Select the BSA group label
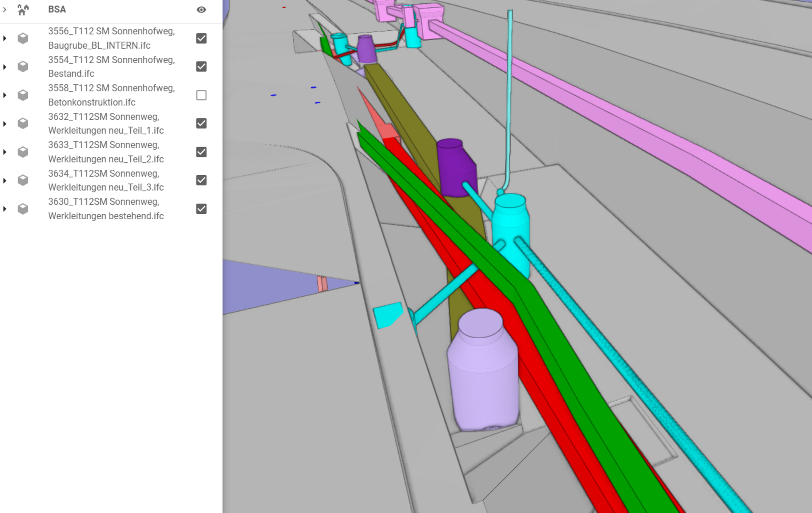The image size is (812, 513). pyautogui.click(x=57, y=9)
